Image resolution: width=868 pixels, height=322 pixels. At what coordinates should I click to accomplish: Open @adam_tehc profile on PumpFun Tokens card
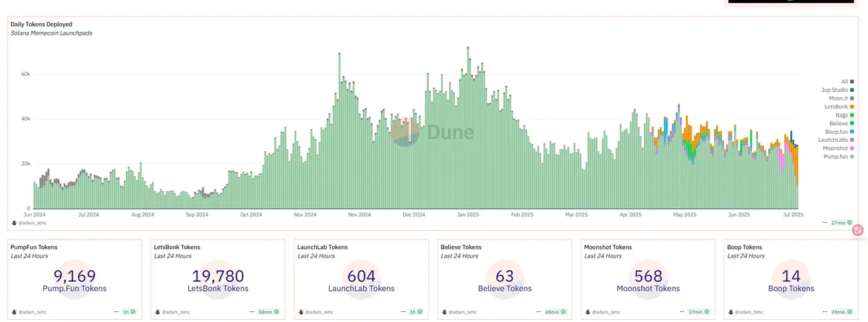coord(29,311)
